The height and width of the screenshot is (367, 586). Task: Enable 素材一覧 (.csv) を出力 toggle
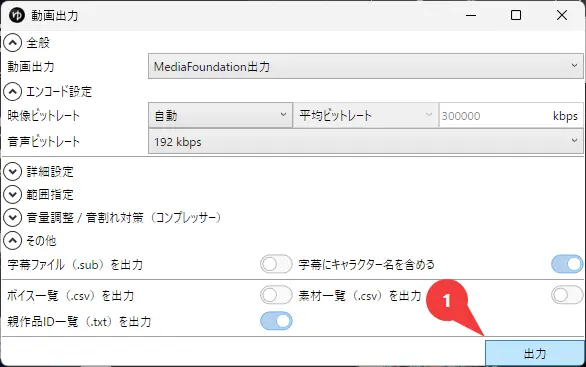tap(567, 295)
